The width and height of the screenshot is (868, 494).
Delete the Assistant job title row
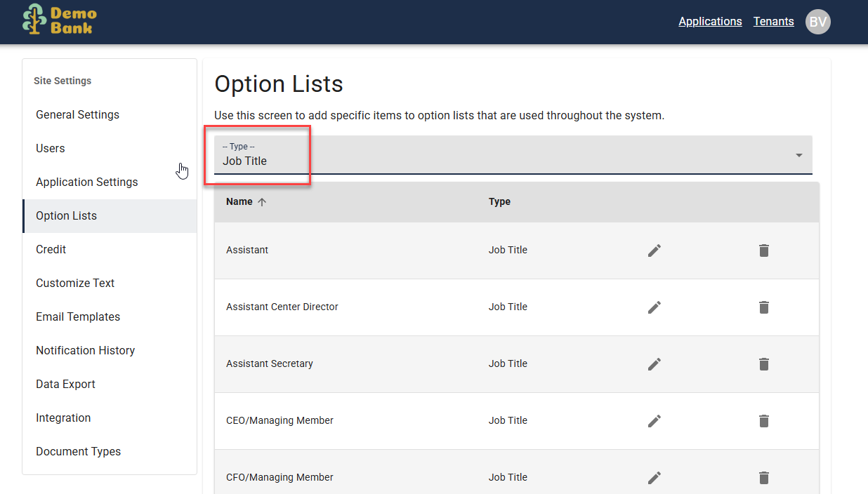tap(764, 251)
